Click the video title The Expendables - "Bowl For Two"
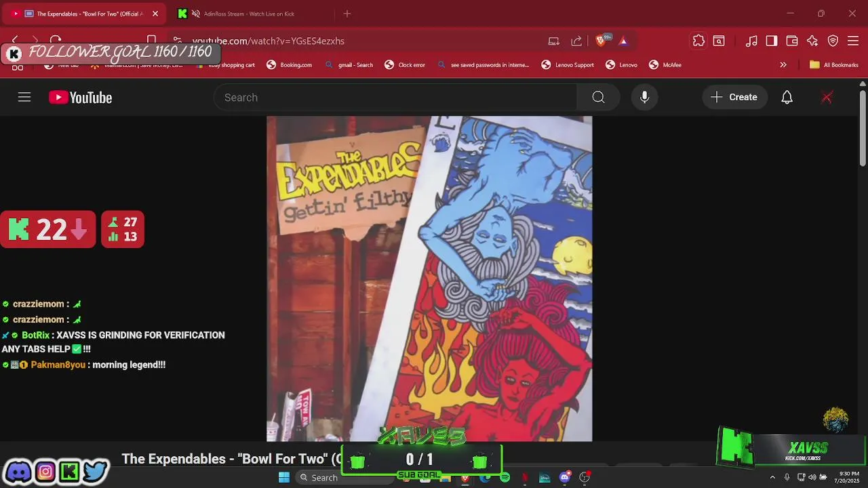 click(x=232, y=459)
